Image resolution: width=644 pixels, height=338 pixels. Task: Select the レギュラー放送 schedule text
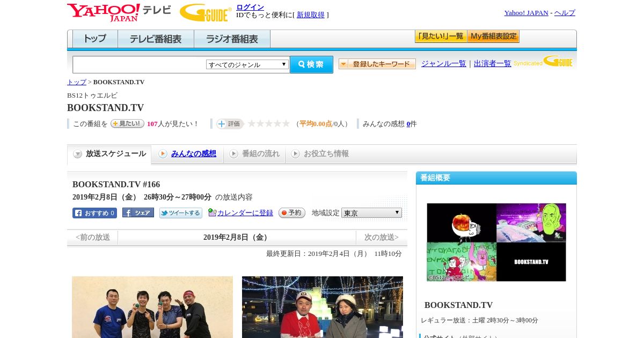pos(479,320)
